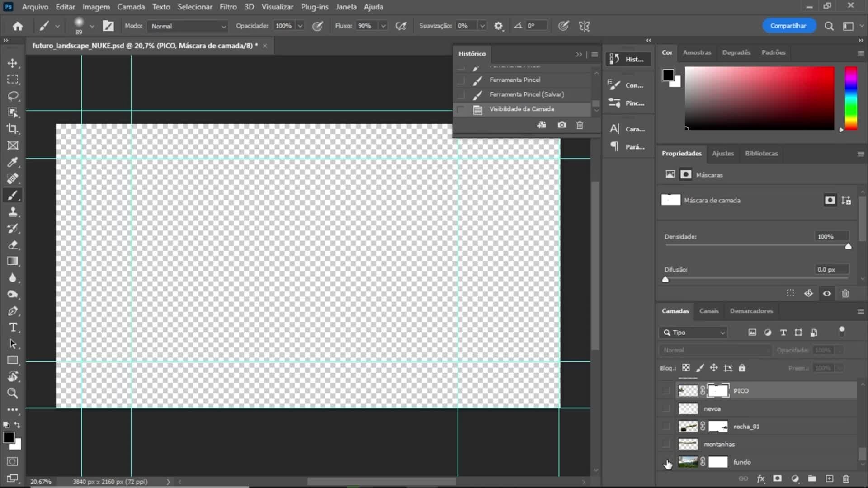868x488 pixels.
Task: Open the Filtro menu
Action: [x=228, y=7]
